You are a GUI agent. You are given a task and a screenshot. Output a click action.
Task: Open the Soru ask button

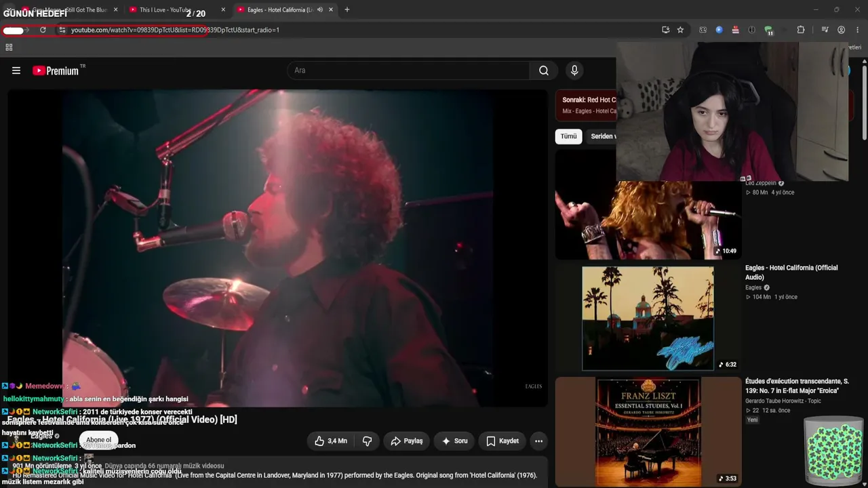pyautogui.click(x=454, y=441)
